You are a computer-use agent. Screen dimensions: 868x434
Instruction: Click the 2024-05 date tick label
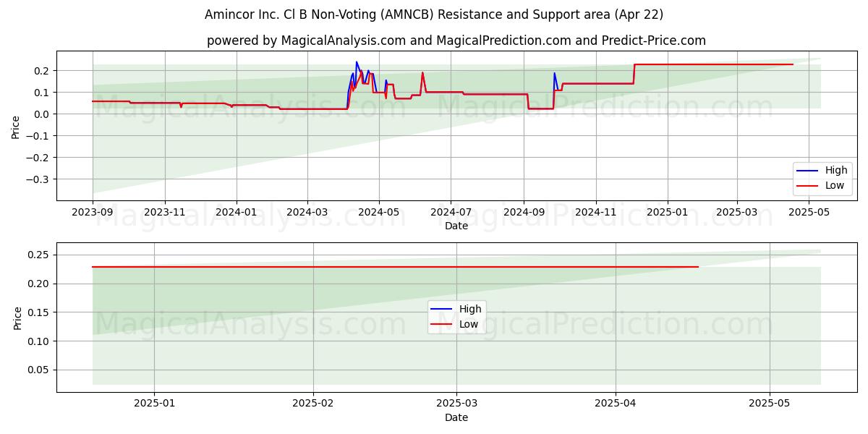click(x=379, y=213)
